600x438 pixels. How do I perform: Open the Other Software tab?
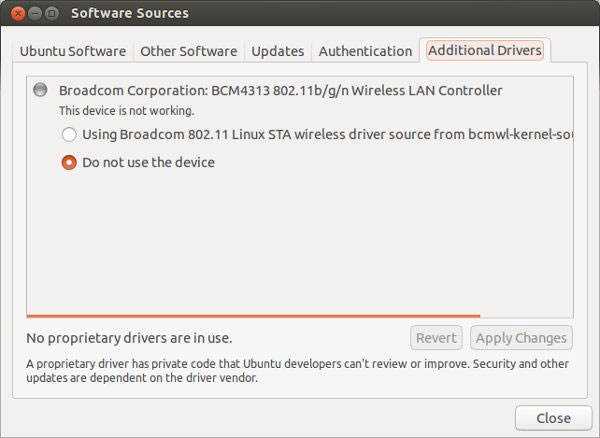pyautogui.click(x=189, y=51)
